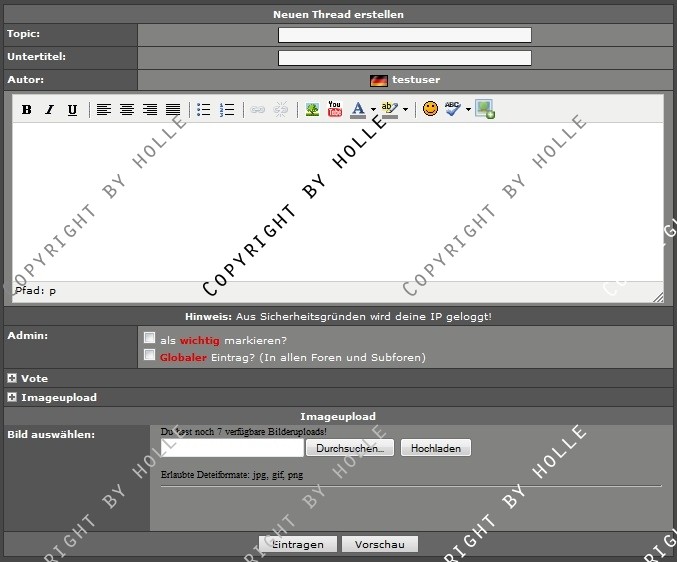
Task: Click the Hochladen button
Action: [436, 448]
